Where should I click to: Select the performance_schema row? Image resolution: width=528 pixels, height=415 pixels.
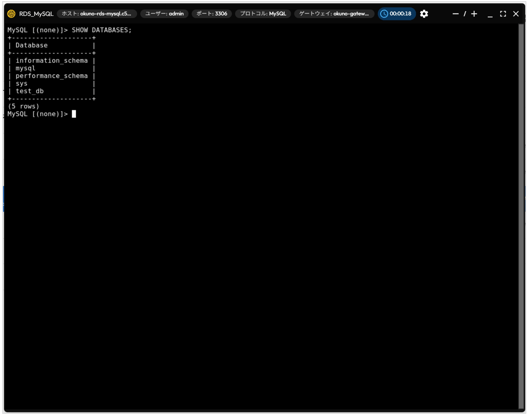(52, 76)
